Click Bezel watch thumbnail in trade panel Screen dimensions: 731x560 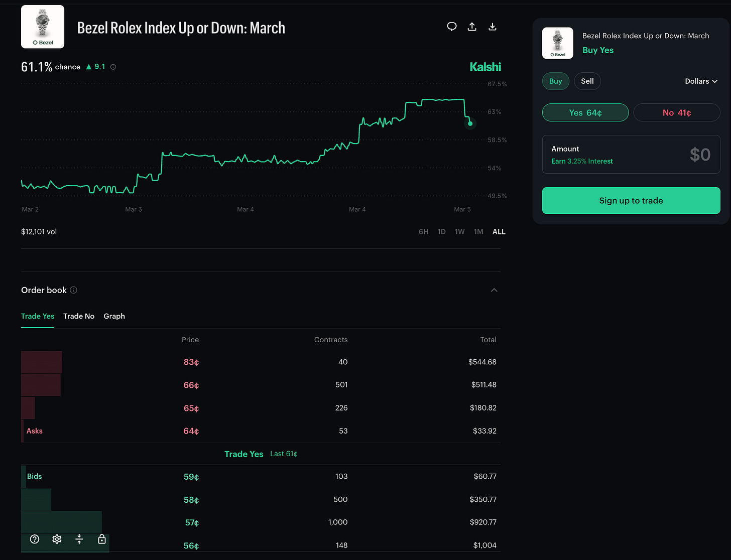pyautogui.click(x=558, y=43)
